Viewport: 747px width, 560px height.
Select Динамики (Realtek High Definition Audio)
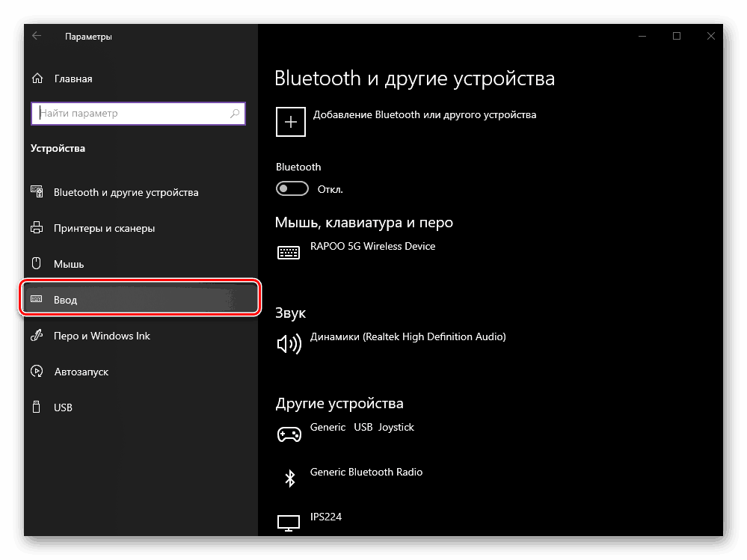coord(408,336)
